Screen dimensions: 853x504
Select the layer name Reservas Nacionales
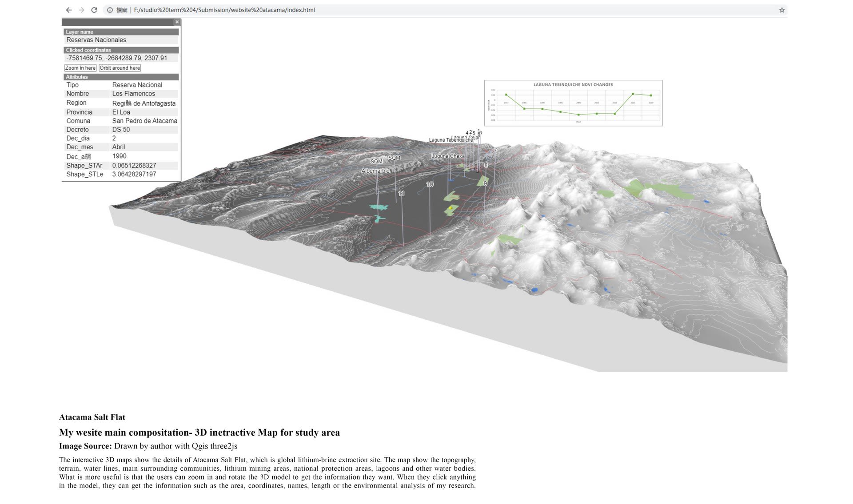[96, 40]
